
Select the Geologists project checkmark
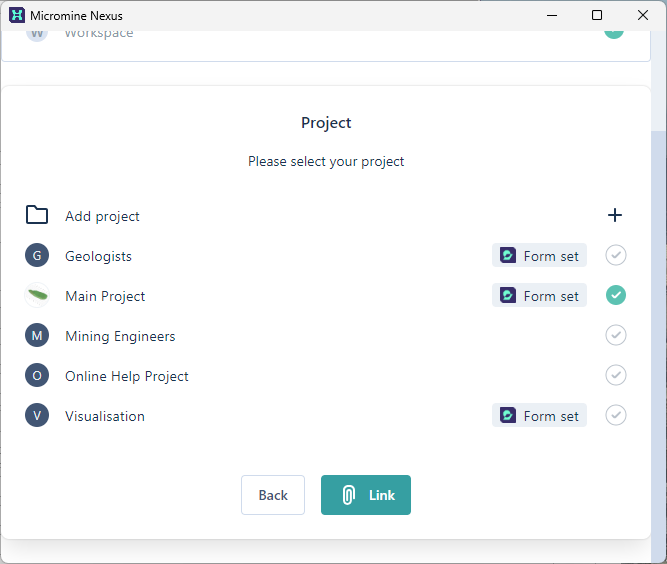[616, 256]
